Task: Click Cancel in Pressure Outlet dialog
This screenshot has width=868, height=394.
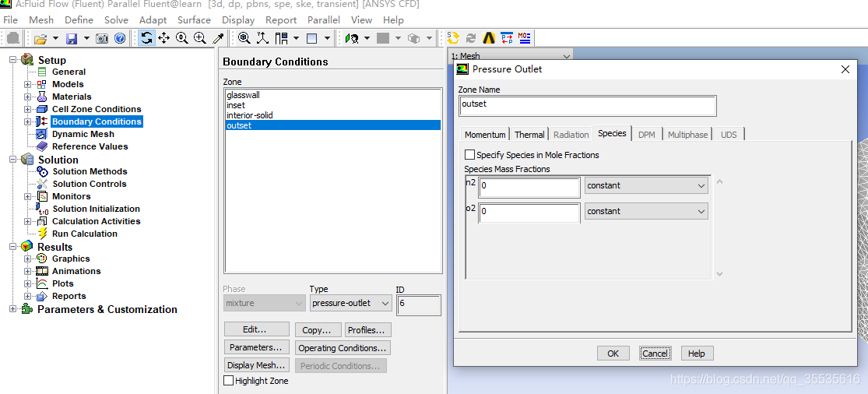Action: (655, 353)
